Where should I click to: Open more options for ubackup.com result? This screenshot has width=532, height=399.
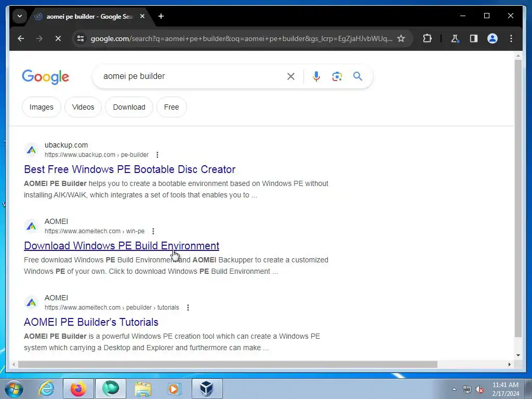pyautogui.click(x=157, y=155)
